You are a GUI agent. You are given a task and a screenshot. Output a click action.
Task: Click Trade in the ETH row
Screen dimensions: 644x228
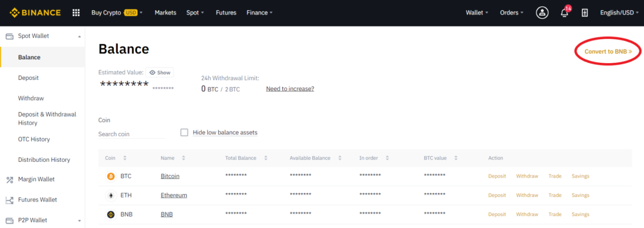pyautogui.click(x=555, y=195)
